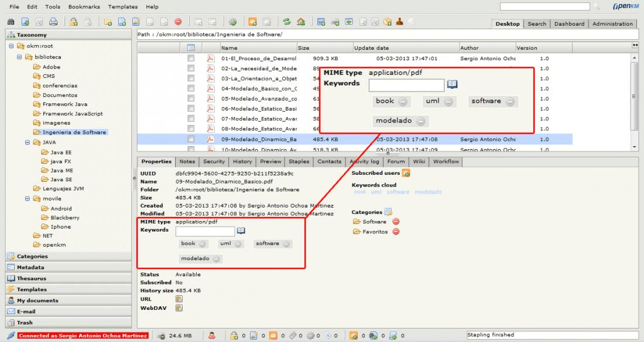Collapse the okm:root tree node

click(12, 46)
